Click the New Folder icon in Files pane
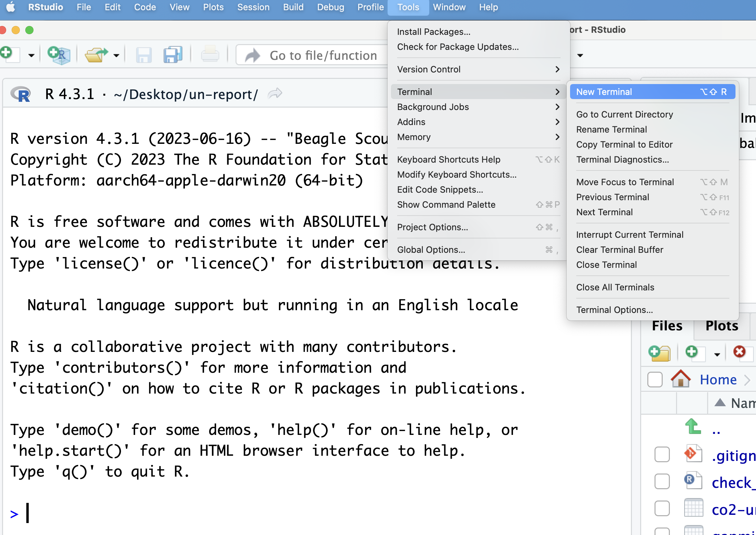 (659, 353)
